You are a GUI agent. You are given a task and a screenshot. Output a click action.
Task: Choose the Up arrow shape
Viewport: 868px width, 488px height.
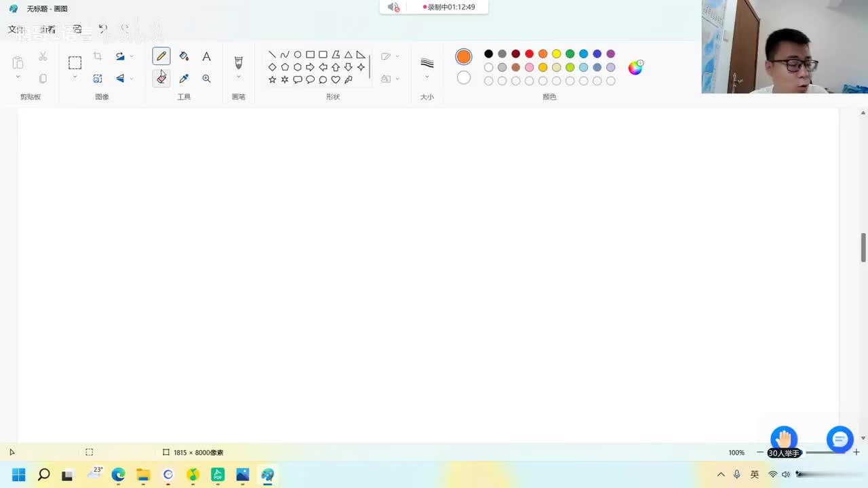(336, 67)
